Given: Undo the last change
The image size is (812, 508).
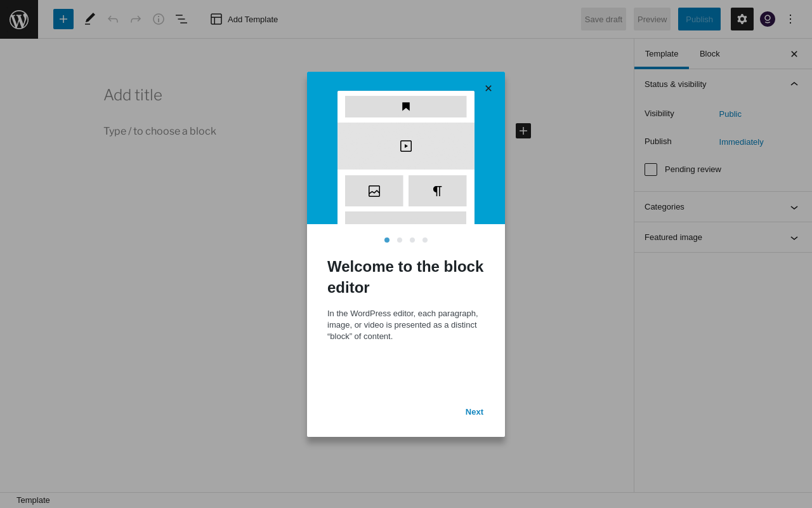Looking at the screenshot, I should pos(113,19).
